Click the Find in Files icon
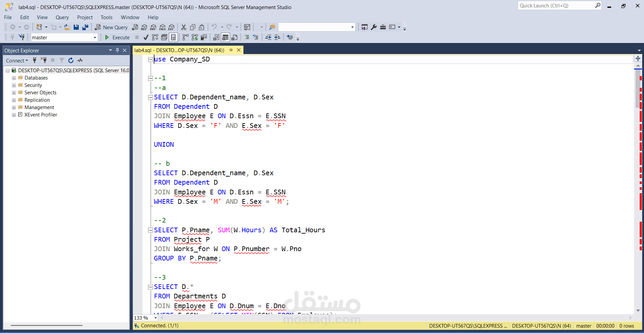This screenshot has width=644, height=333. (x=272, y=27)
